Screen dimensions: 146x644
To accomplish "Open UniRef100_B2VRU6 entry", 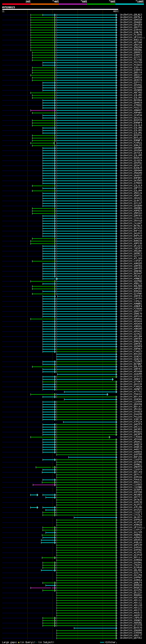I will coord(131,567).
